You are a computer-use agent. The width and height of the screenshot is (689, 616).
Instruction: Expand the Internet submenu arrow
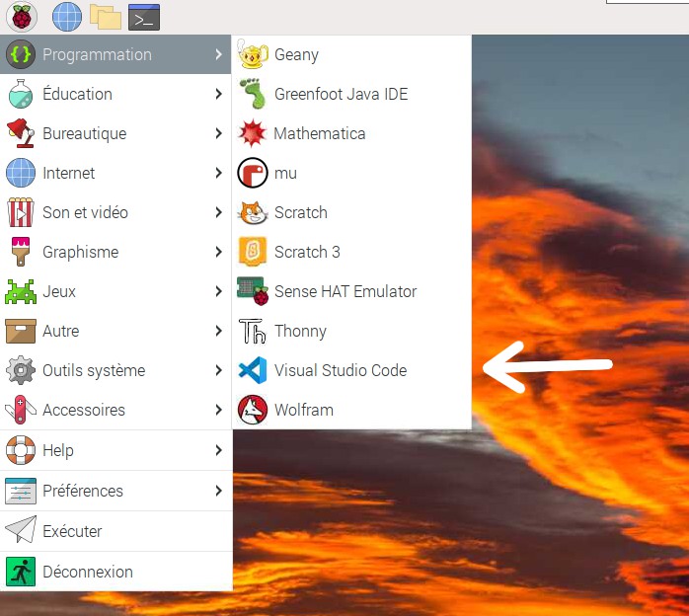click(x=218, y=173)
